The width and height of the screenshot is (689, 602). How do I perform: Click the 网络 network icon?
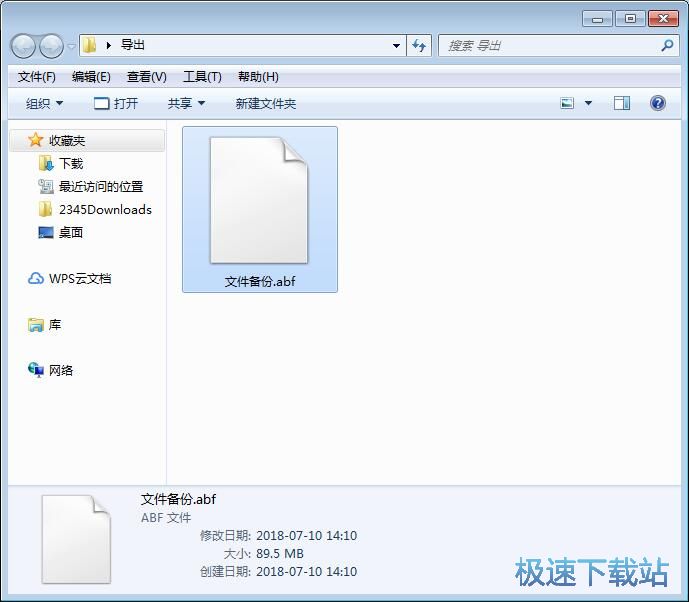pyautogui.click(x=36, y=370)
